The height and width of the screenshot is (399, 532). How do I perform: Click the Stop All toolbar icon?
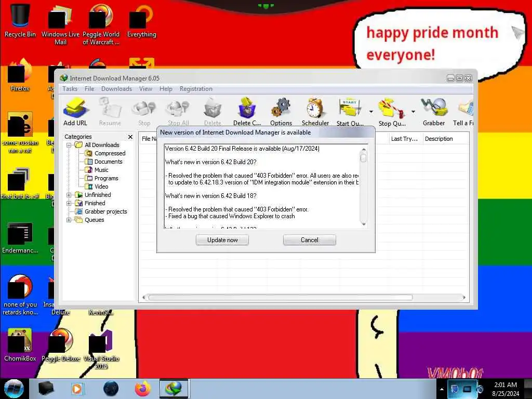click(x=178, y=111)
